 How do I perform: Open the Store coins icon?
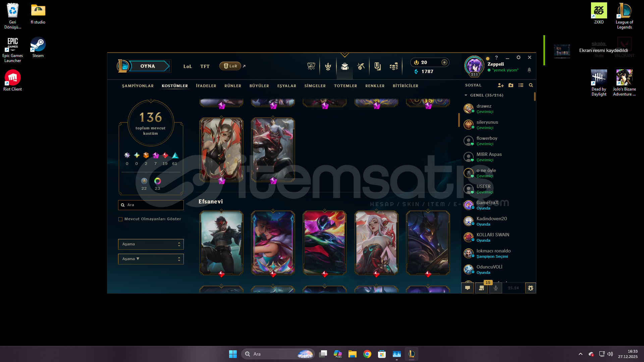(394, 66)
